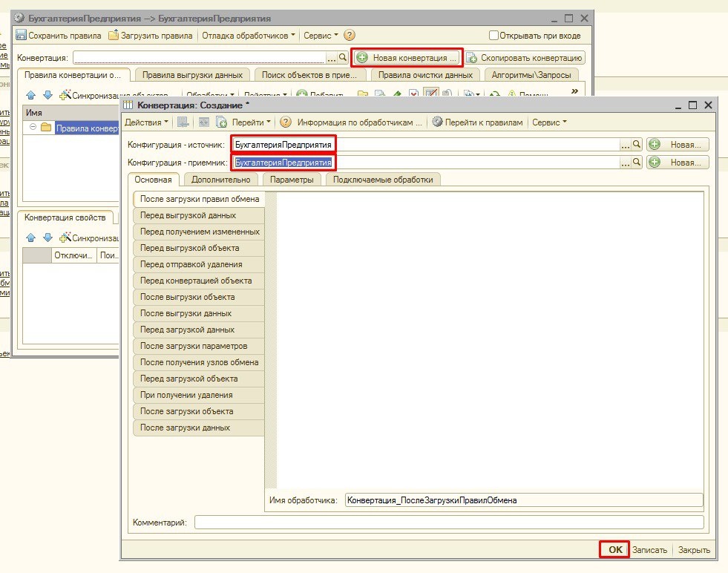This screenshot has width=728, height=573.
Task: Switch to the Дополнительно tab
Action: (220, 180)
